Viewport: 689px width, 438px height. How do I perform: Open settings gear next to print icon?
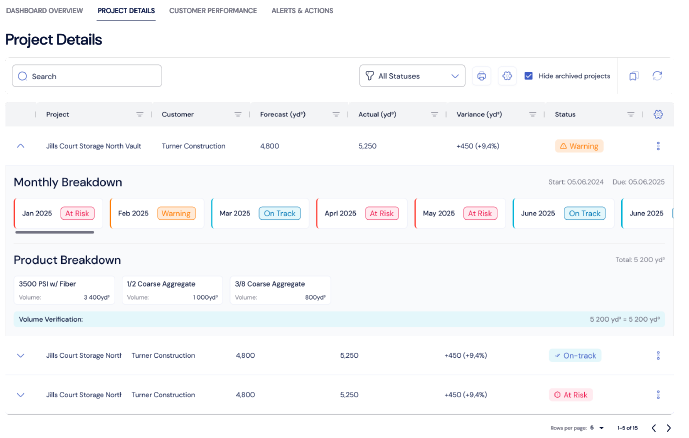507,76
